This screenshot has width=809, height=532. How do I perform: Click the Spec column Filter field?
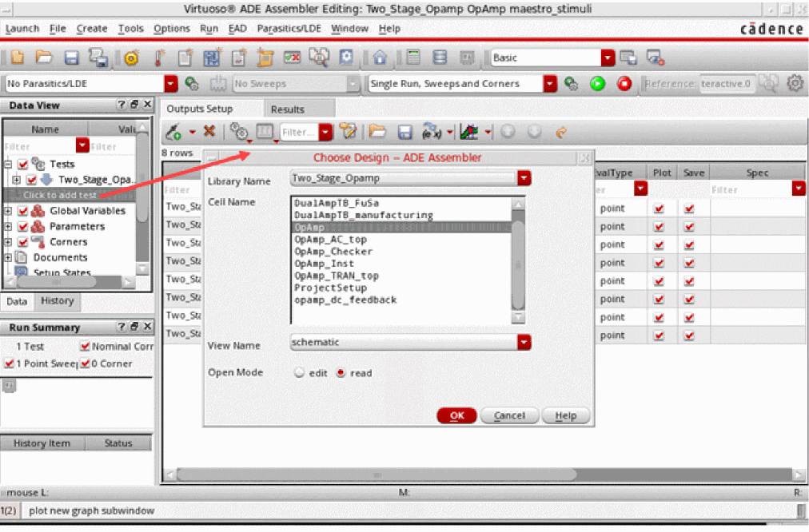click(751, 190)
